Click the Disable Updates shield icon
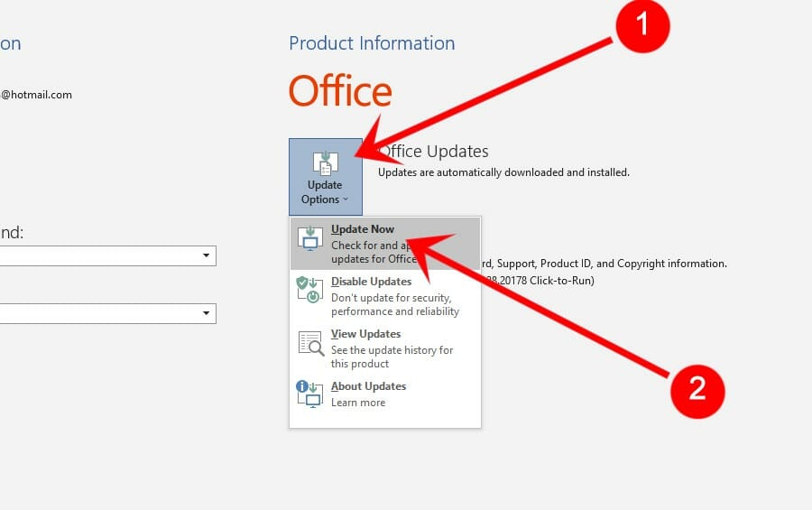Viewport: 812px width, 510px height. pos(309,290)
